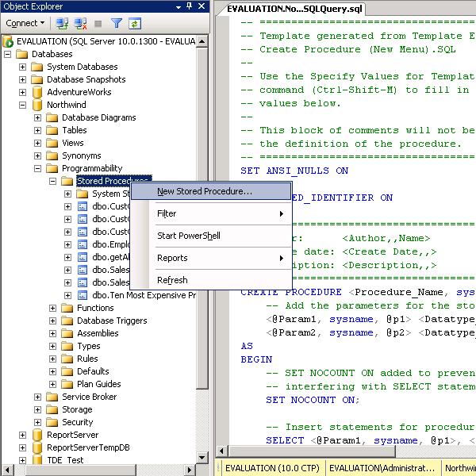476x476 pixels.
Task: Select the EVALUATION server node icon
Action: click(x=8, y=42)
